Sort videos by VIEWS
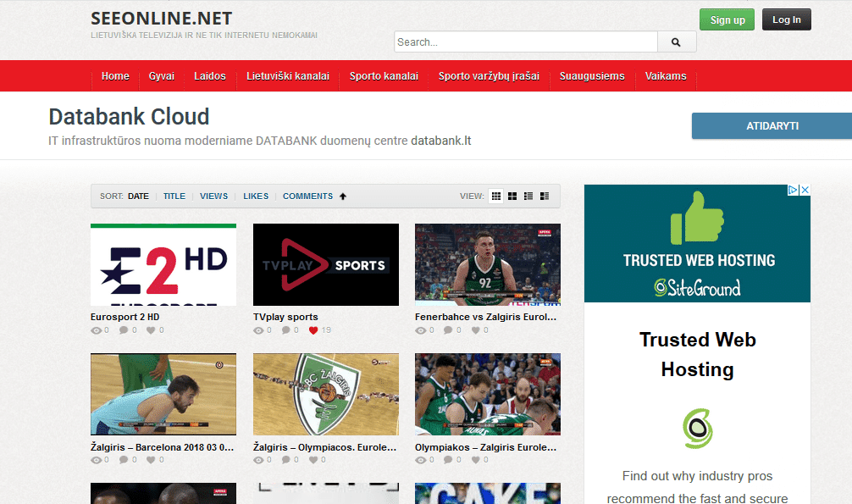Image resolution: width=852 pixels, height=504 pixels. 213,197
